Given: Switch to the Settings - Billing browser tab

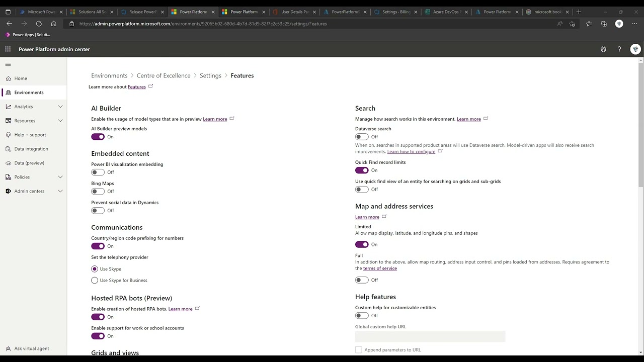Looking at the screenshot, I should pyautogui.click(x=395, y=12).
